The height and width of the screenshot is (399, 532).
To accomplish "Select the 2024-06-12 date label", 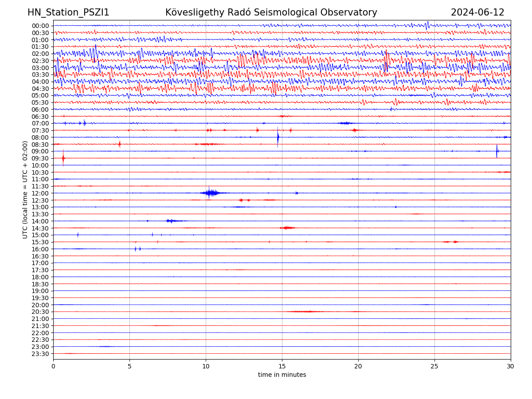I will [x=477, y=12].
